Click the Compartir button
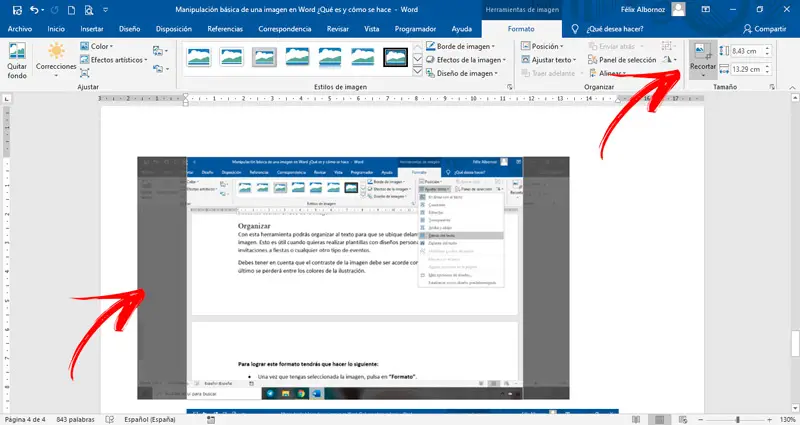Screen dimensions: 800x425 (x=765, y=29)
